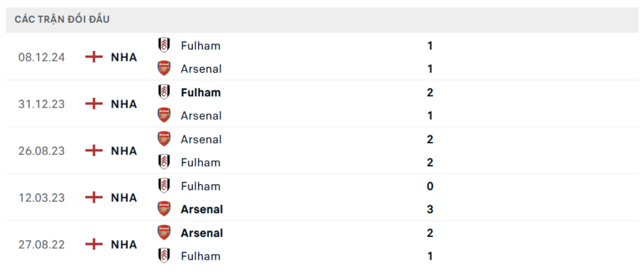Click the Arsenal crest in the 12.03.23 match
The image size is (644, 275).
pyautogui.click(x=164, y=209)
